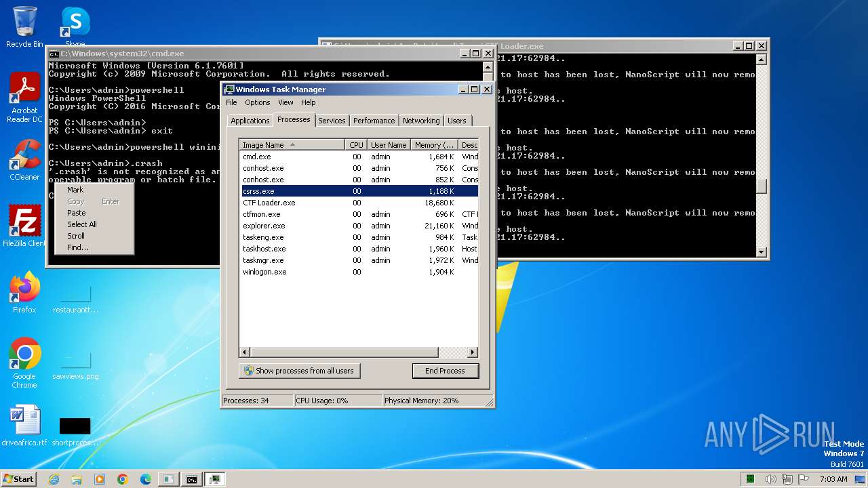Select taskeng.exe process row
The image size is (868, 488).
point(359,237)
